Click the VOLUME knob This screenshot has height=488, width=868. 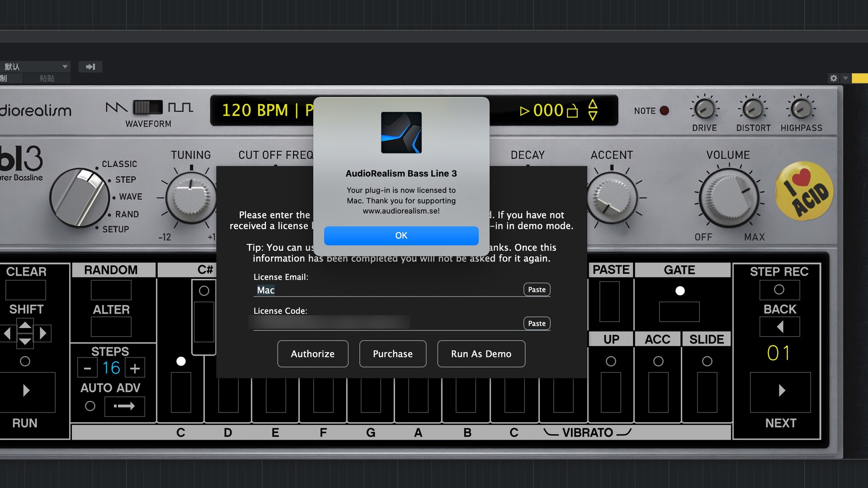[728, 198]
